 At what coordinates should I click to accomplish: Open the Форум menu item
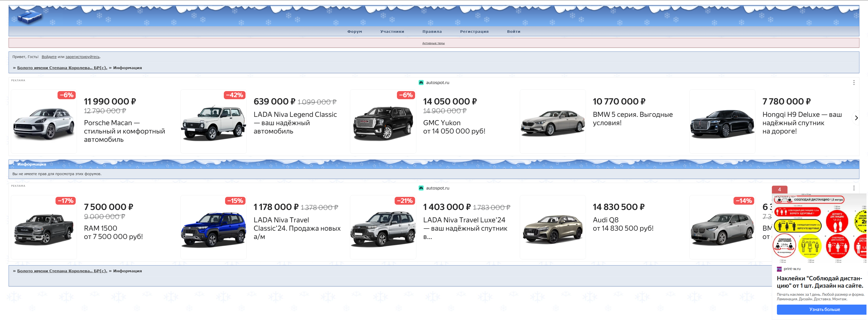click(x=355, y=32)
